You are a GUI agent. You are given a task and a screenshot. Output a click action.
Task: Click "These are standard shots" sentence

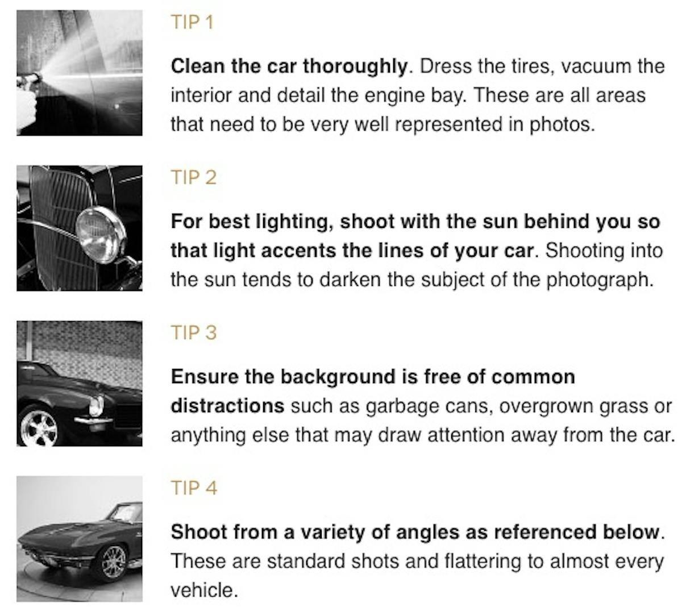point(418,561)
